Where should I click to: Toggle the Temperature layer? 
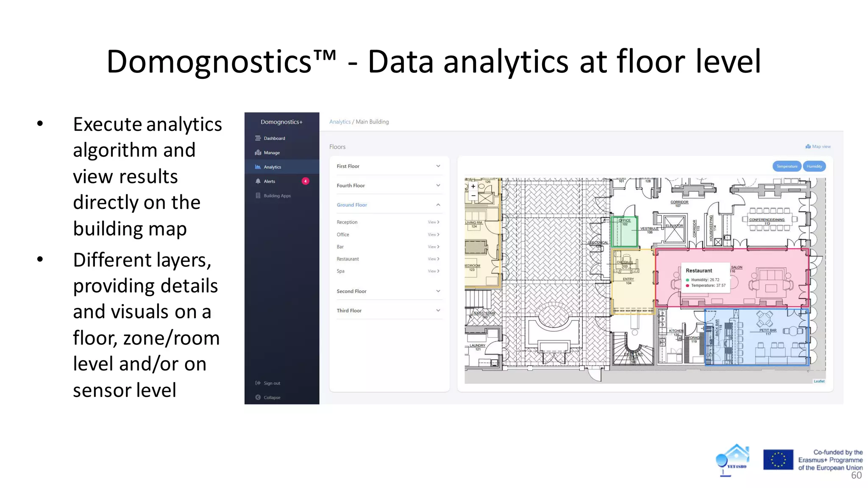pyautogui.click(x=787, y=166)
